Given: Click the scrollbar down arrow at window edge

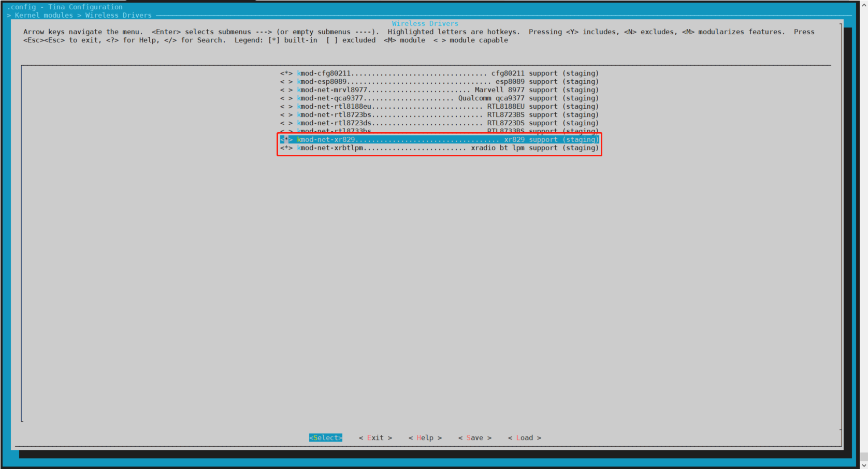Looking at the screenshot, I should [863, 464].
